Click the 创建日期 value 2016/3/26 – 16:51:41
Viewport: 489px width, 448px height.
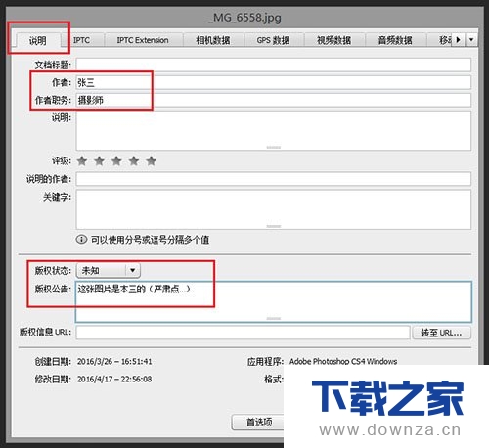[x=114, y=361]
